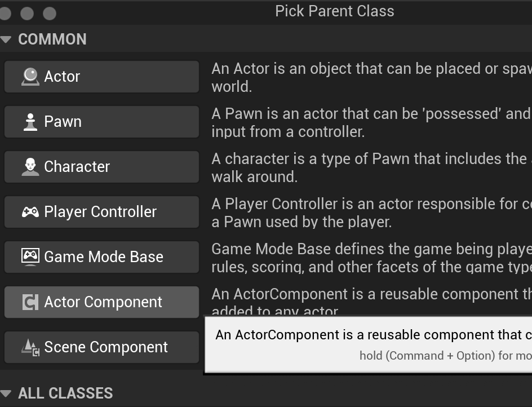Image resolution: width=532 pixels, height=407 pixels.
Task: Click the C-shaped icon beside Actor Component
Action: click(x=30, y=302)
